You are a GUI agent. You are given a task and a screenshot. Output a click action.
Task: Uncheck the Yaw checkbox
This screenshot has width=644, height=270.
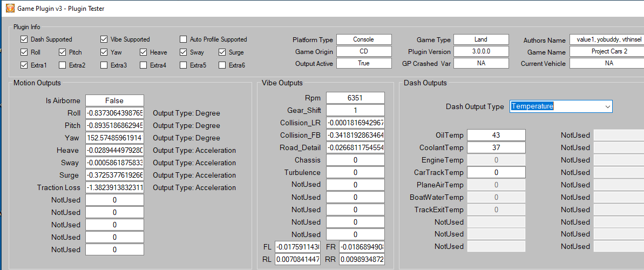pyautogui.click(x=104, y=52)
